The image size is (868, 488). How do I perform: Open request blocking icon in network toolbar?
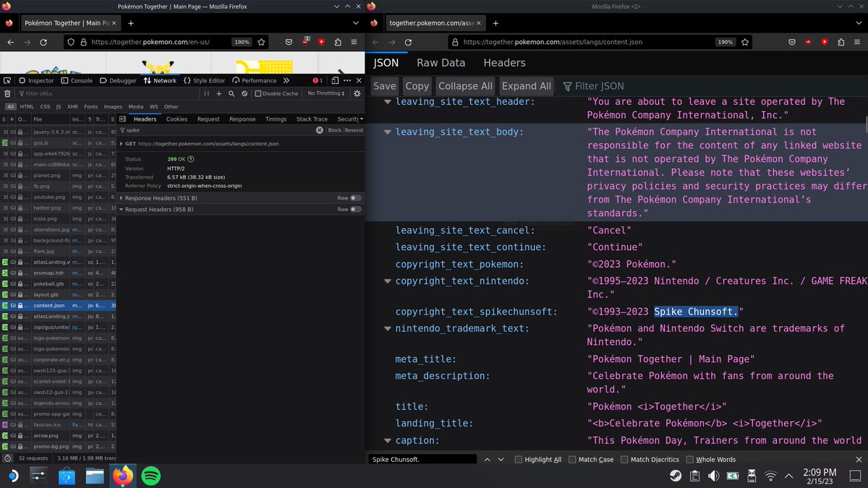[244, 93]
